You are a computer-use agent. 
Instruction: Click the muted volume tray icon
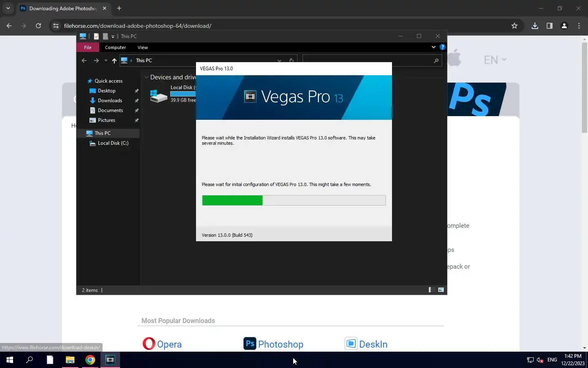tap(540, 360)
